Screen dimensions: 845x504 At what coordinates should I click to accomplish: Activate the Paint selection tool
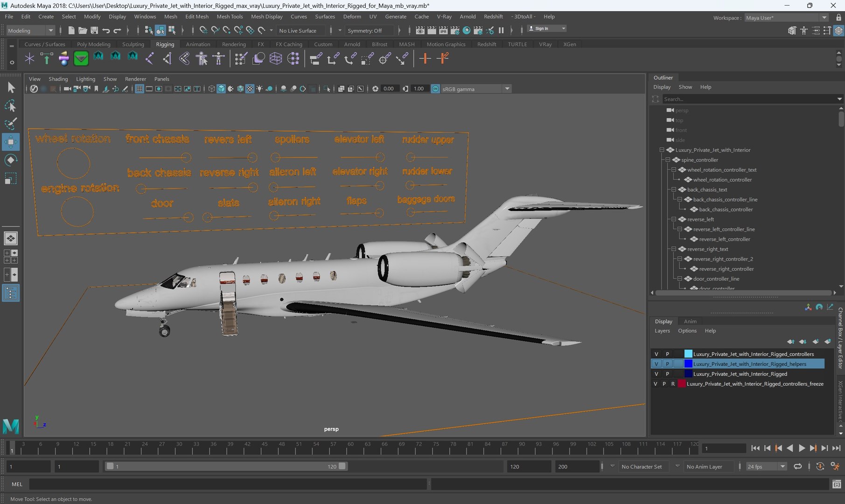[x=10, y=124]
